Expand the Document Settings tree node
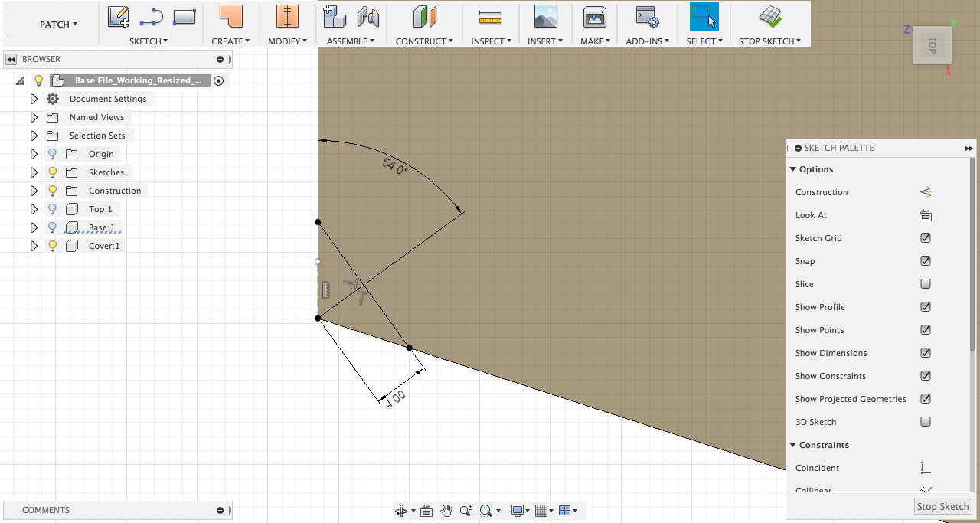This screenshot has height=523, width=980. (x=34, y=99)
